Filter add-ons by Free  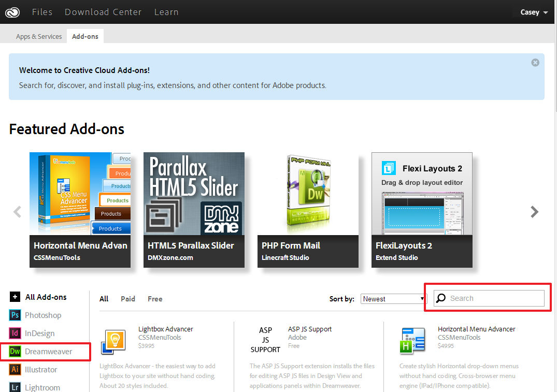[x=154, y=299]
